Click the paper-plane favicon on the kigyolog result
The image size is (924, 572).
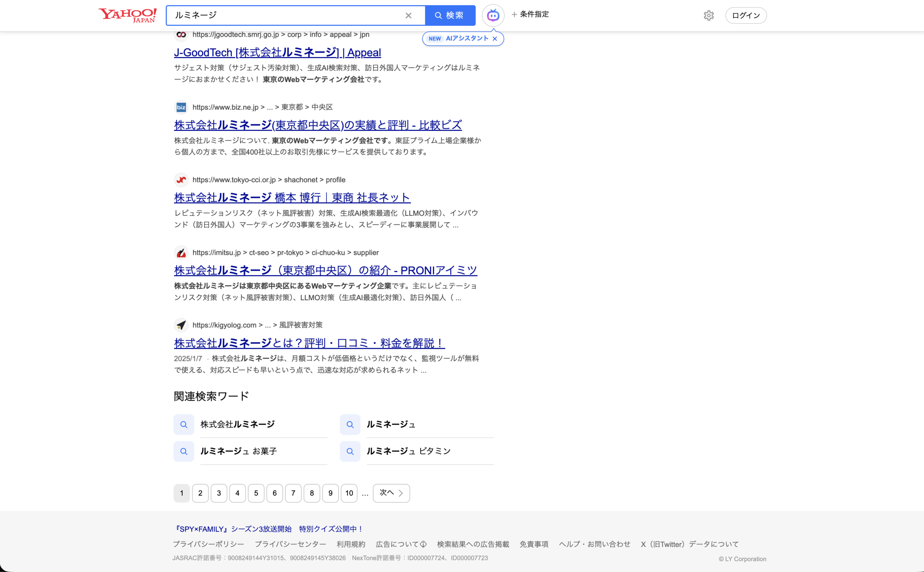click(x=181, y=325)
